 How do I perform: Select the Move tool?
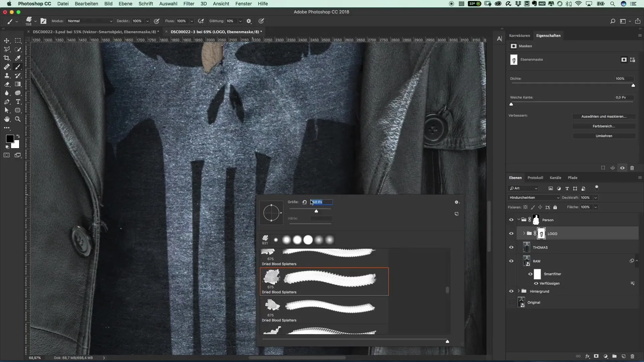click(7, 41)
